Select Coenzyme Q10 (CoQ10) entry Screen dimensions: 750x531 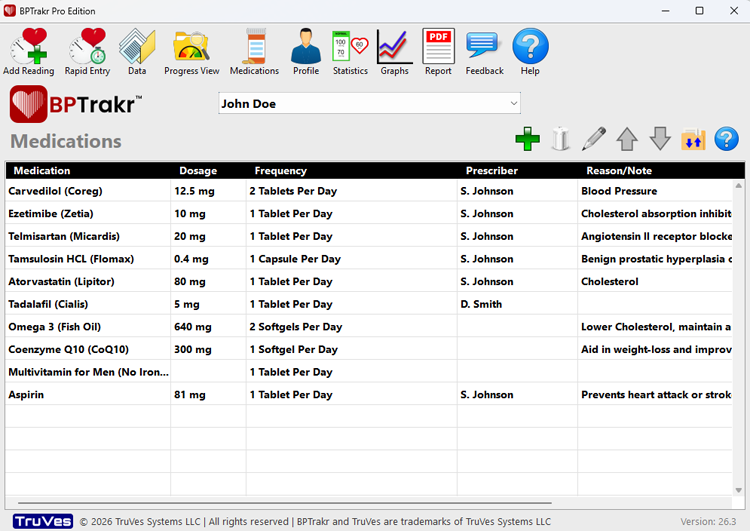(369, 349)
